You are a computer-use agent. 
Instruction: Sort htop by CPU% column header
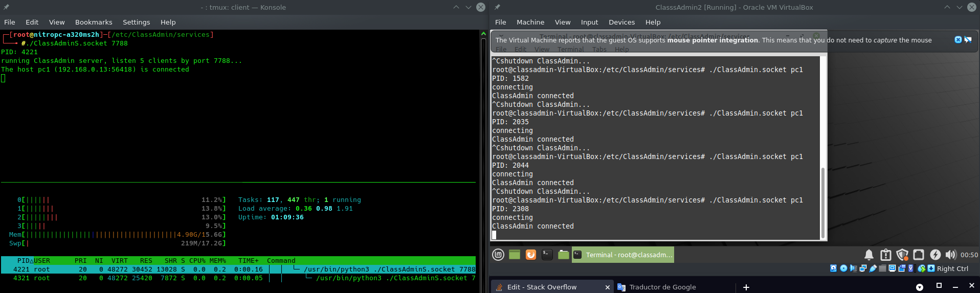(197, 261)
